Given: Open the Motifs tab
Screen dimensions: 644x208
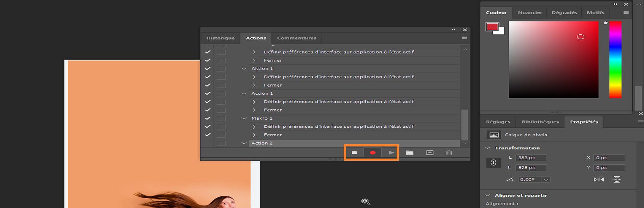Looking at the screenshot, I should click(x=595, y=12).
